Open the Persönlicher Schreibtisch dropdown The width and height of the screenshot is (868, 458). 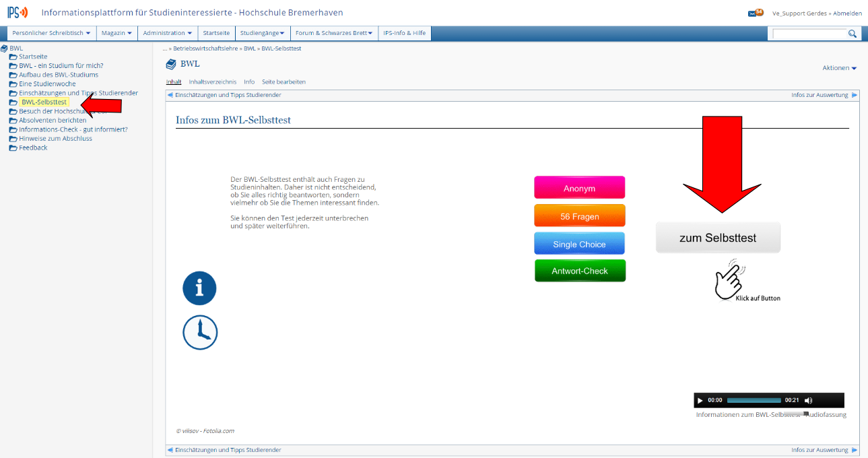(x=51, y=33)
